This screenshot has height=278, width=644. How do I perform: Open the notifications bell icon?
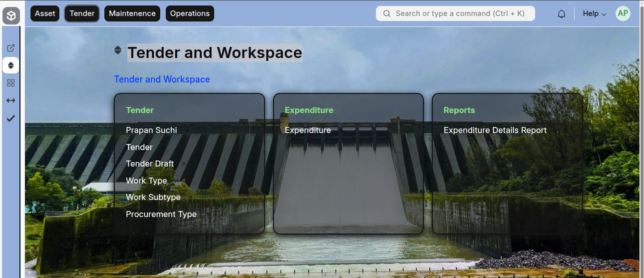561,14
